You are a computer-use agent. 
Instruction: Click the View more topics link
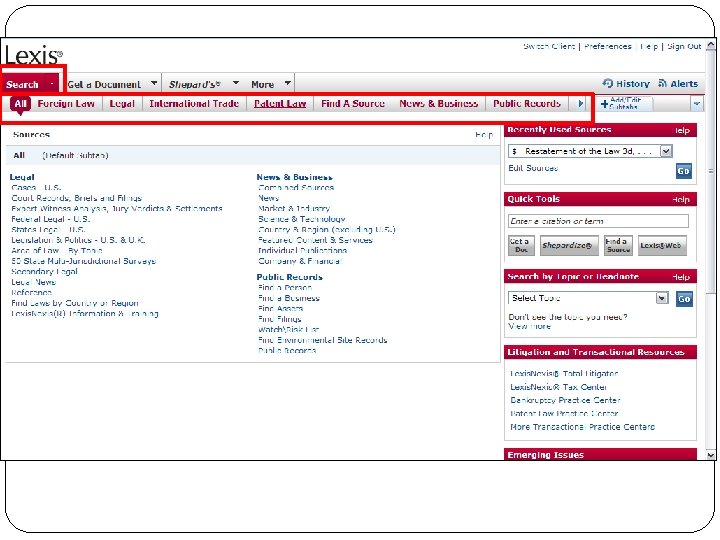[529, 326]
